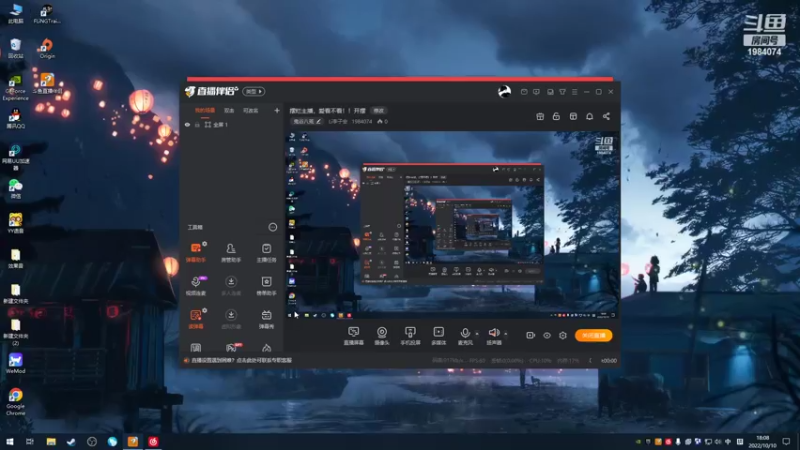Screen dimensions: 800x450
Task: Open the Windows Start menu
Action: (x=10, y=441)
